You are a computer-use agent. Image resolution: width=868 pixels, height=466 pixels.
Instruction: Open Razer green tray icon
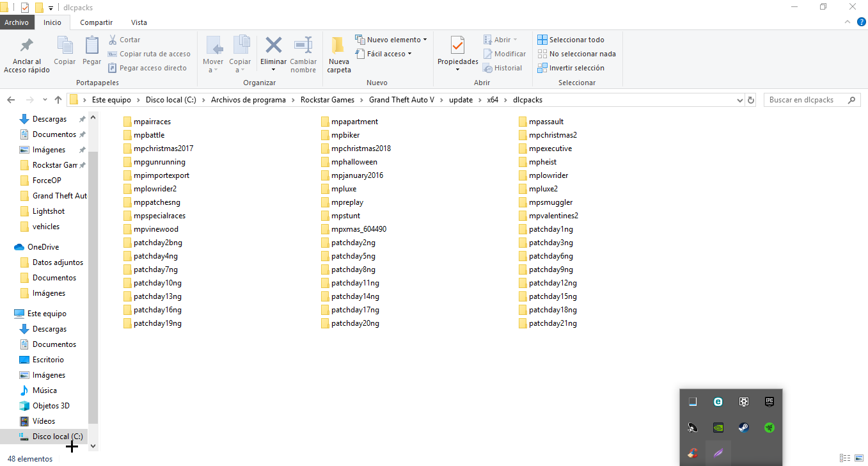tap(769, 428)
